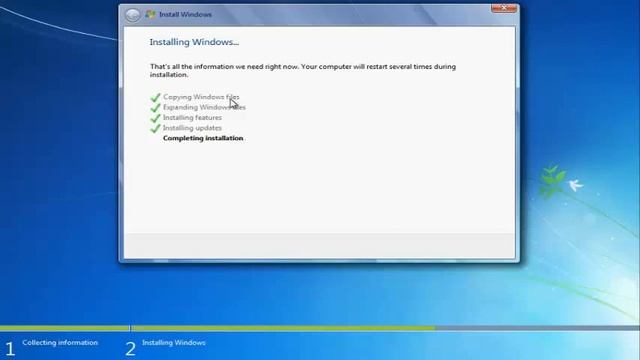Select the 'Expanding Windows files' text

point(204,107)
